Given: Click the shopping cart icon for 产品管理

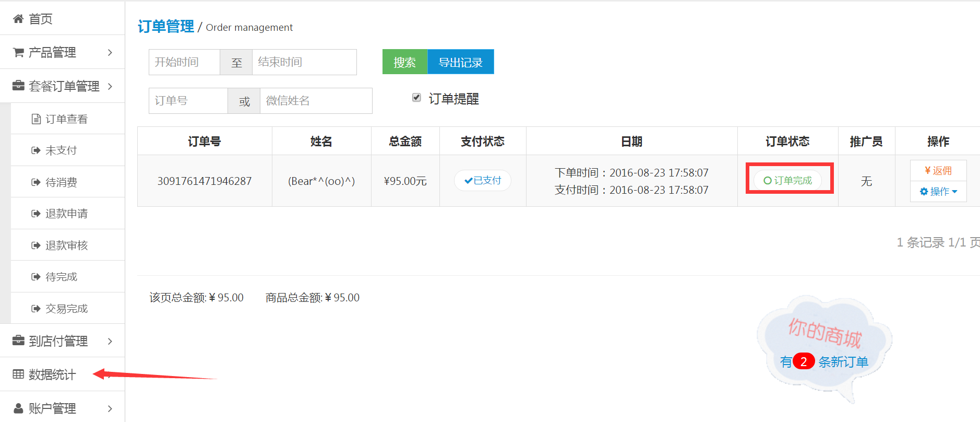Looking at the screenshot, I should click(x=18, y=53).
